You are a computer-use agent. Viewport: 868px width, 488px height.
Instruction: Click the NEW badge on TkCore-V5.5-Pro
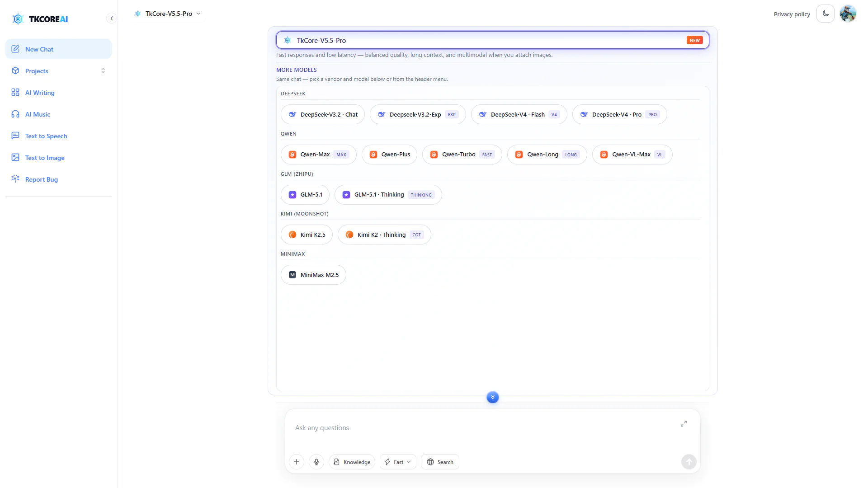694,40
